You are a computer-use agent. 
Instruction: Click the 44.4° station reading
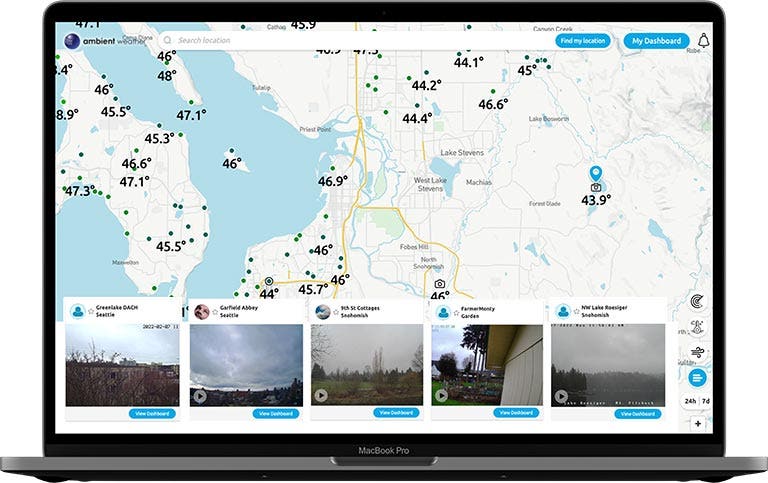(x=417, y=118)
